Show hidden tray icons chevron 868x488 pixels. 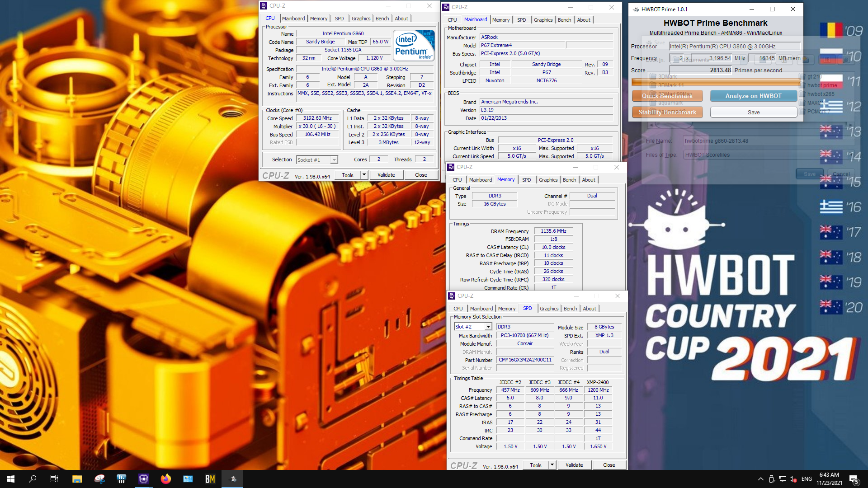pos(761,479)
